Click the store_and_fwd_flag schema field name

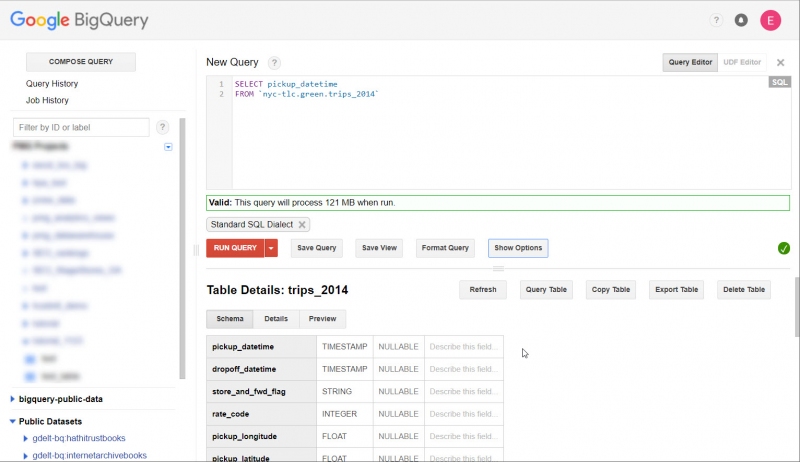click(x=249, y=392)
